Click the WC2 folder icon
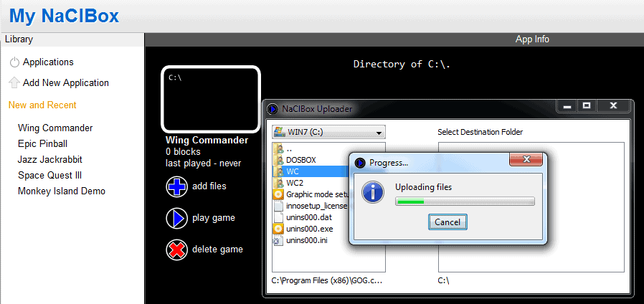644x304 pixels. coord(278,183)
